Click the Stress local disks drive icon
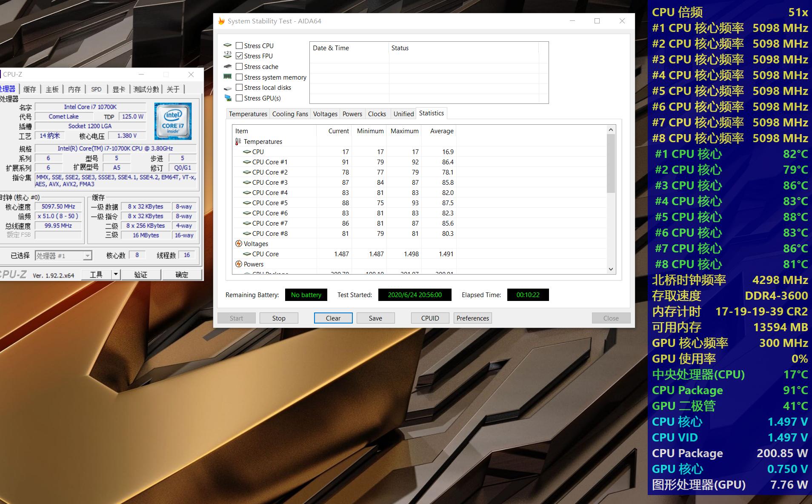The height and width of the screenshot is (504, 812). 228,88
